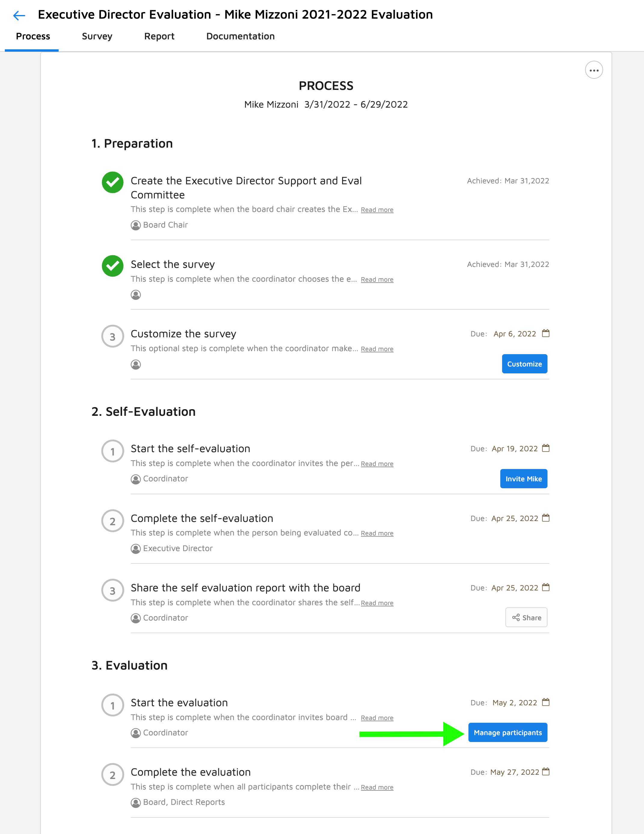Image resolution: width=644 pixels, height=834 pixels.
Task: Click the Invite Mike button
Action: (x=524, y=478)
